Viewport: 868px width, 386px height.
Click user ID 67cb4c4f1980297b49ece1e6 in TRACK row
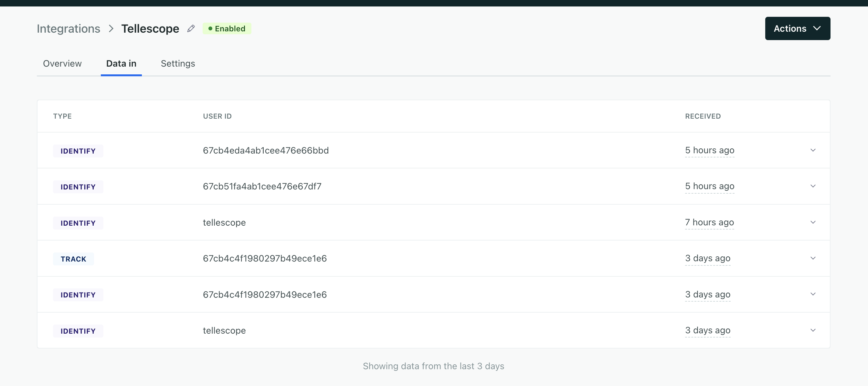[x=265, y=258]
